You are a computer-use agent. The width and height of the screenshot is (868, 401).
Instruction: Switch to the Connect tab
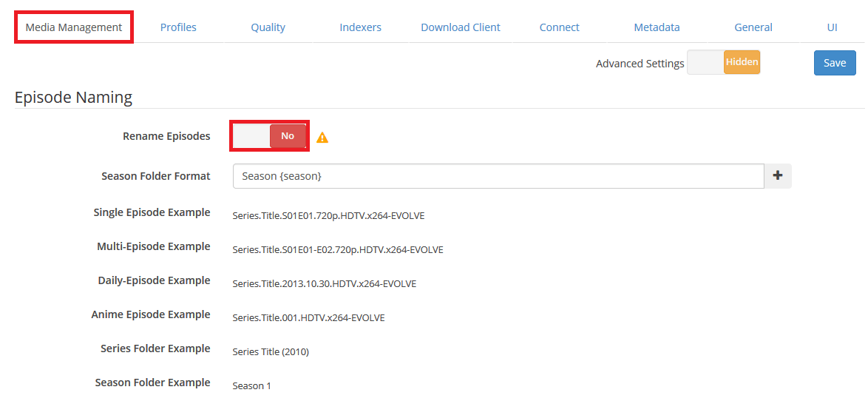559,27
